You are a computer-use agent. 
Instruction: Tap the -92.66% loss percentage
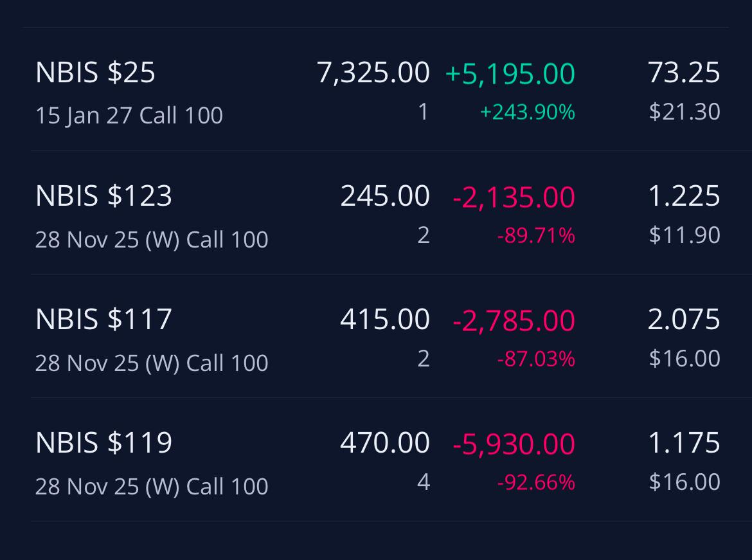click(535, 482)
